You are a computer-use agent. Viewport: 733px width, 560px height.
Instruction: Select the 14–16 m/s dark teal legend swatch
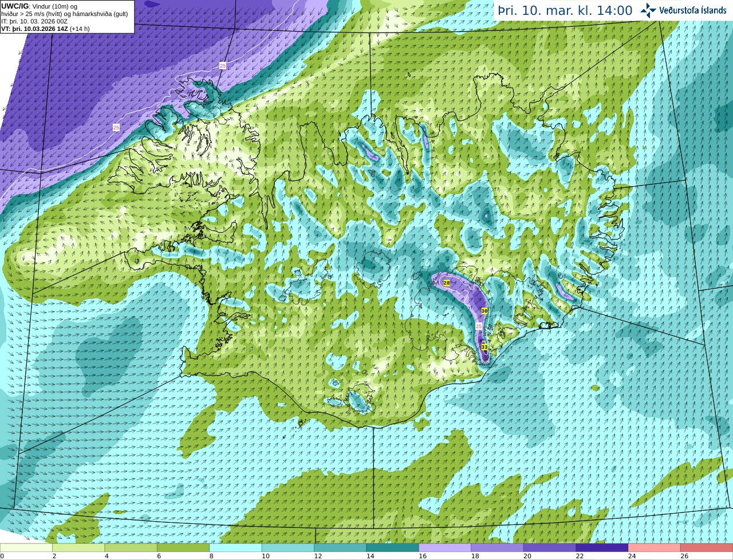[393, 547]
